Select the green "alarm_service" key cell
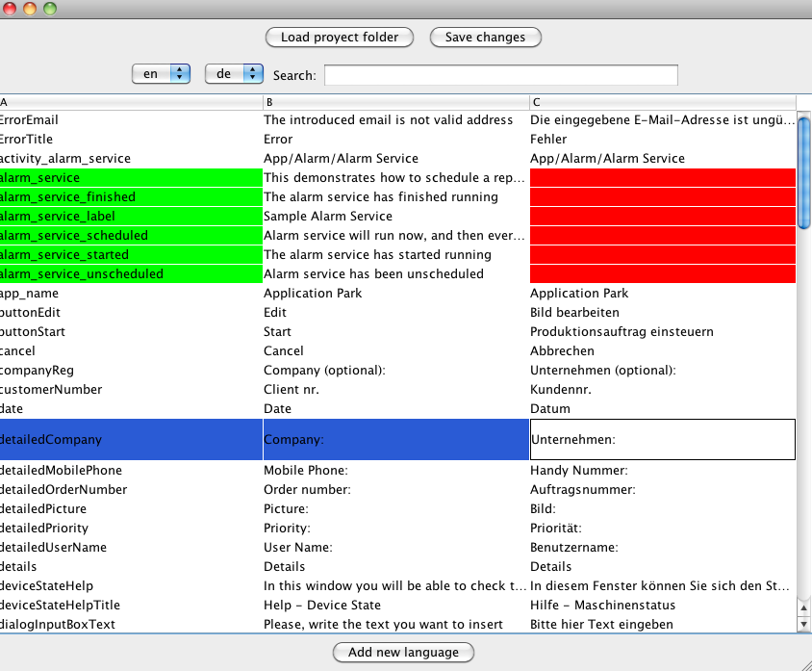The height and width of the screenshot is (671, 812). click(130, 177)
